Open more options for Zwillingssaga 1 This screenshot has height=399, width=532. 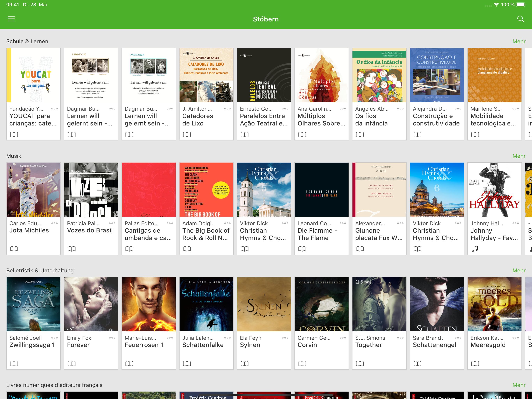[x=54, y=338]
